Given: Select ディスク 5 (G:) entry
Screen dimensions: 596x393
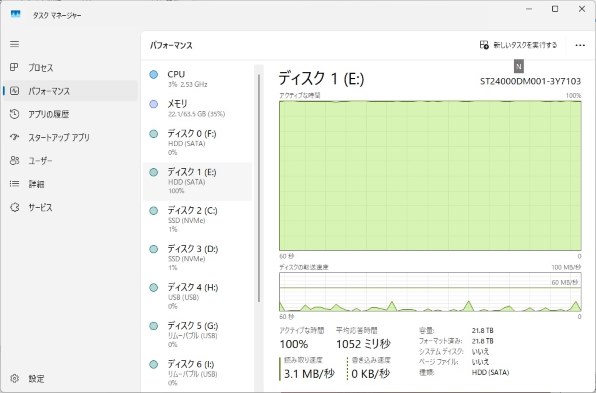Looking at the screenshot, I should coord(197,334).
